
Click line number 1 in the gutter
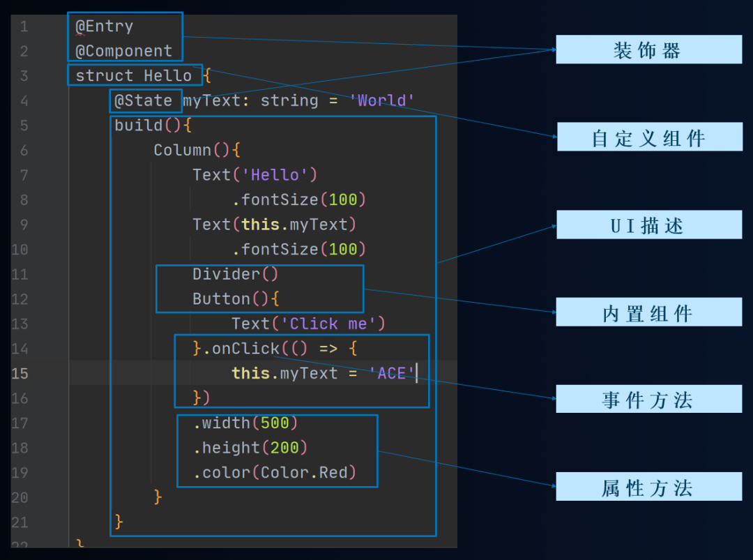click(x=24, y=27)
